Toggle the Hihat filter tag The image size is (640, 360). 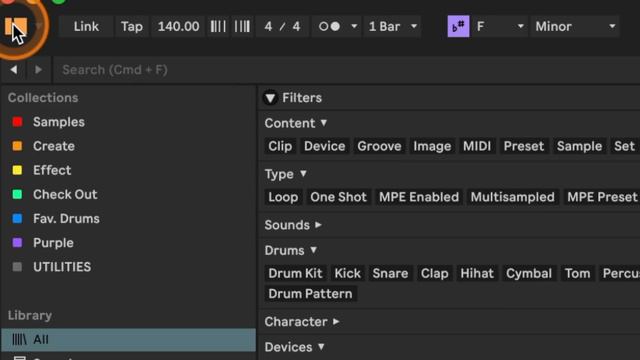477,273
